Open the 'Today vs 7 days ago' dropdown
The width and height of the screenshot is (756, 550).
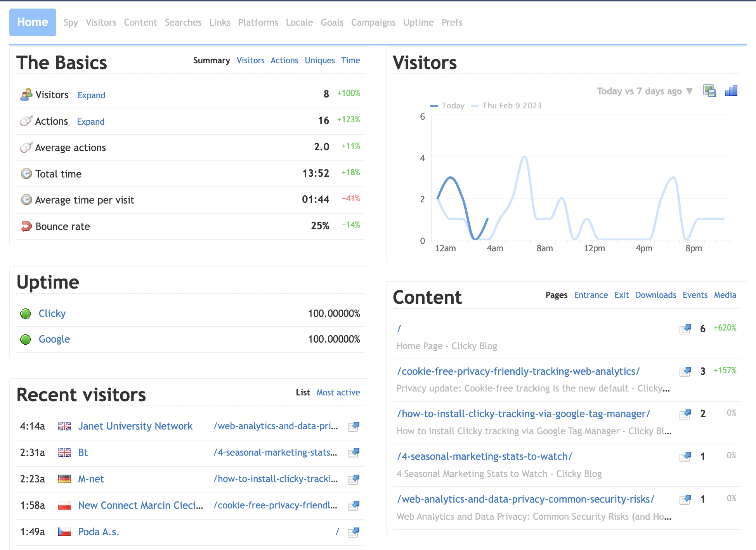click(x=644, y=91)
